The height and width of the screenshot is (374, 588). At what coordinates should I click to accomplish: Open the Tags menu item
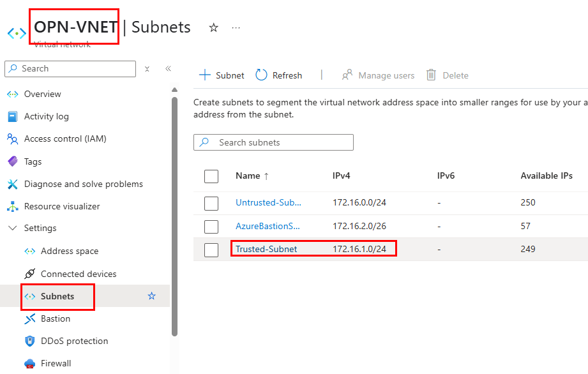[x=33, y=161]
